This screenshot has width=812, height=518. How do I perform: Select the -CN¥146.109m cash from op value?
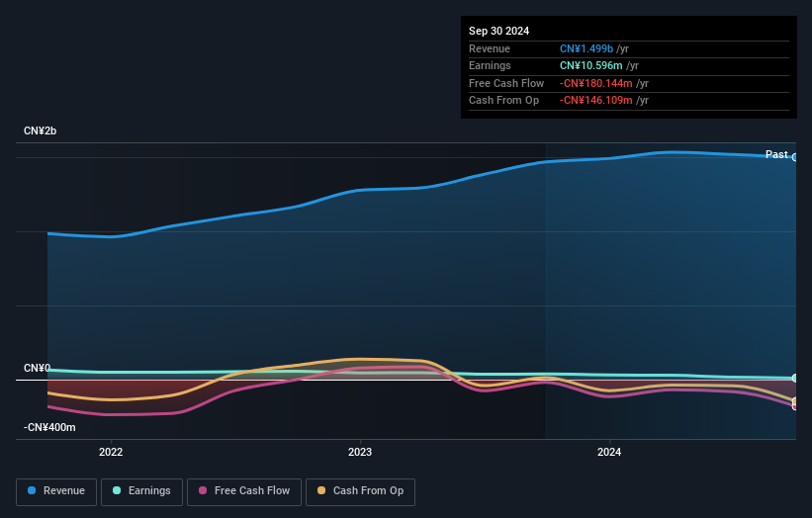(x=596, y=101)
